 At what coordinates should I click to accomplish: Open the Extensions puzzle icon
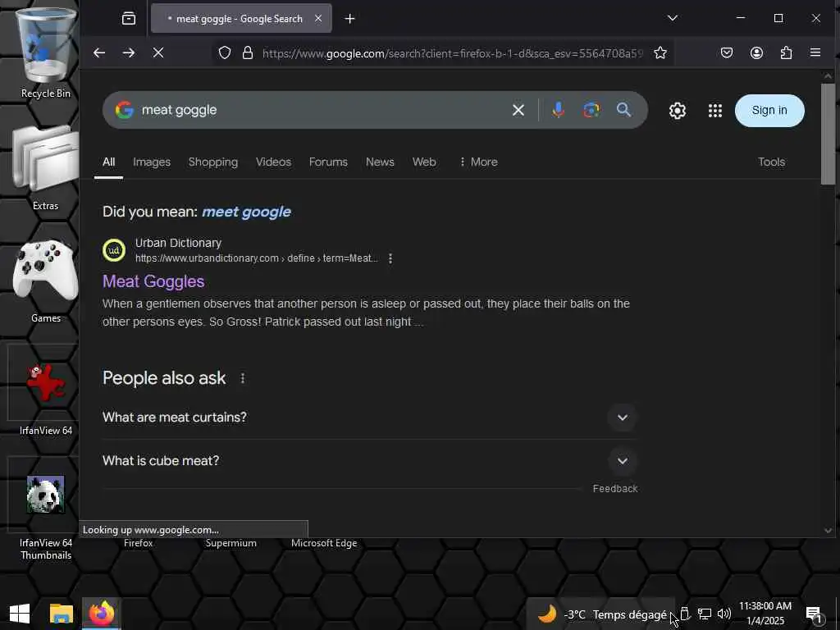coord(786,52)
